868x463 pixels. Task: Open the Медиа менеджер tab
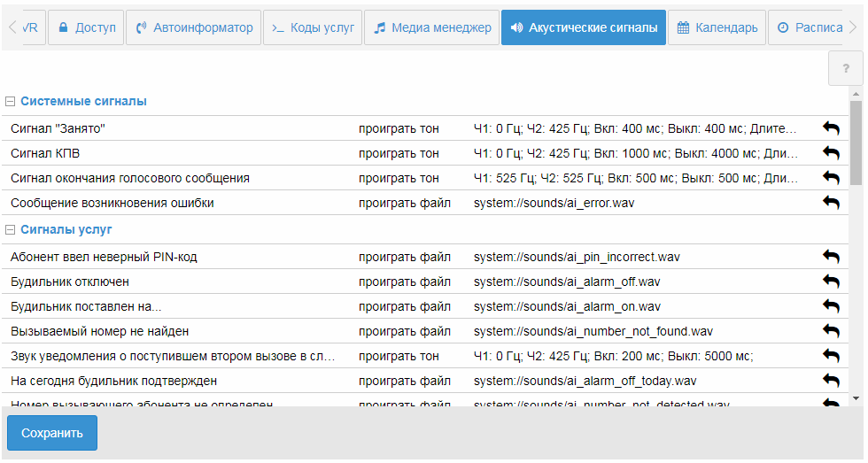[432, 27]
